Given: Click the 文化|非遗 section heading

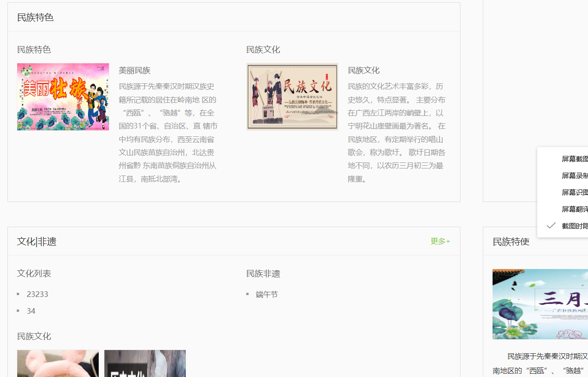Looking at the screenshot, I should [x=37, y=242].
